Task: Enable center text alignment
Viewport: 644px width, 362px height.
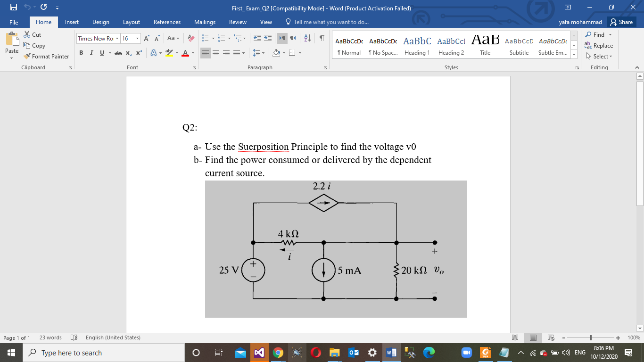Action: coord(215,53)
